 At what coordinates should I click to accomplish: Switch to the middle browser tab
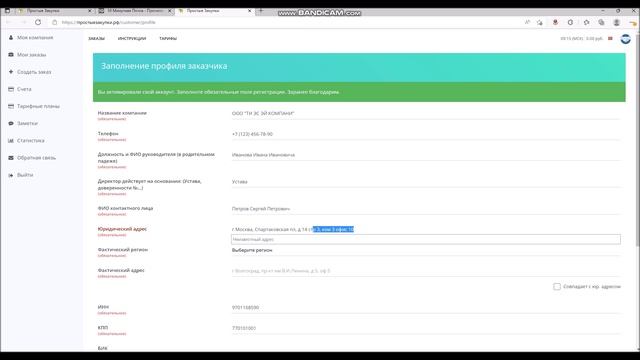click(135, 11)
